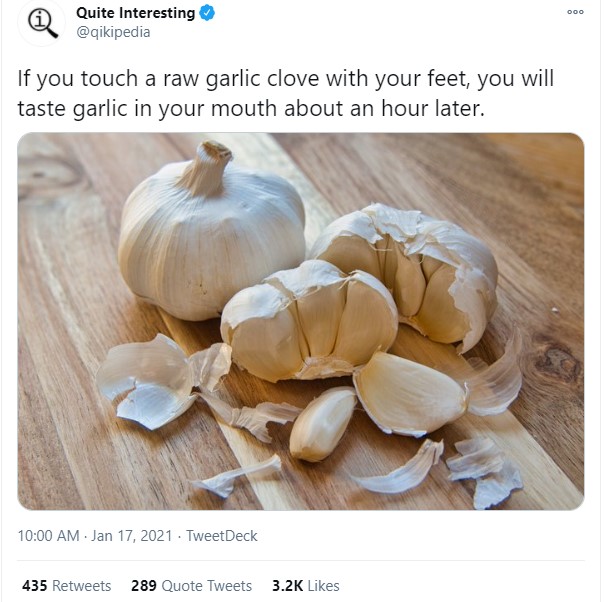Open the tweet's three-dot more menu
Viewport: 604px width, 602px height.
(x=574, y=12)
